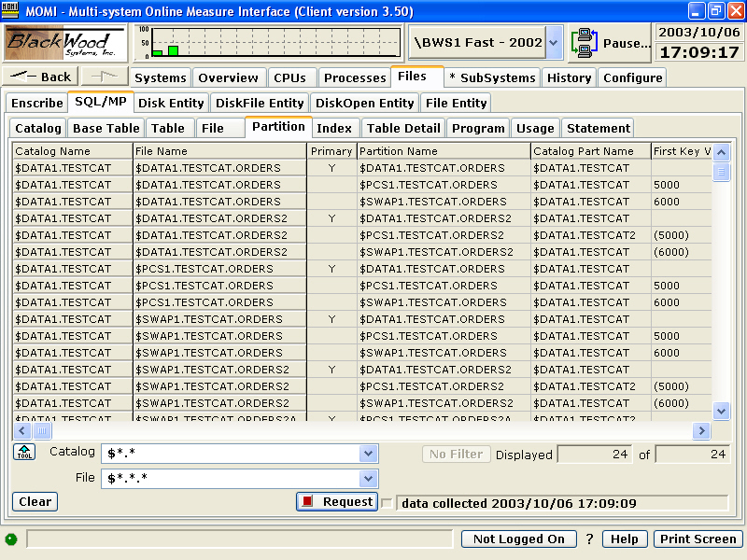Click the MOMI icon in the title bar

click(10, 10)
